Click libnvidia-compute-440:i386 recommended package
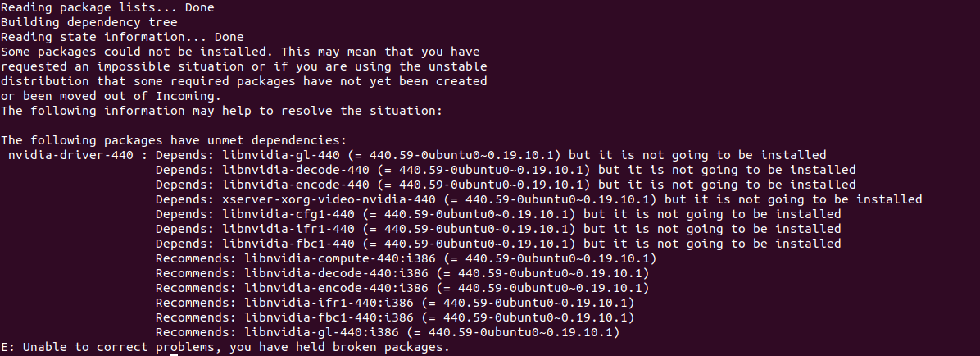The height and width of the screenshot is (356, 980). 337,258
